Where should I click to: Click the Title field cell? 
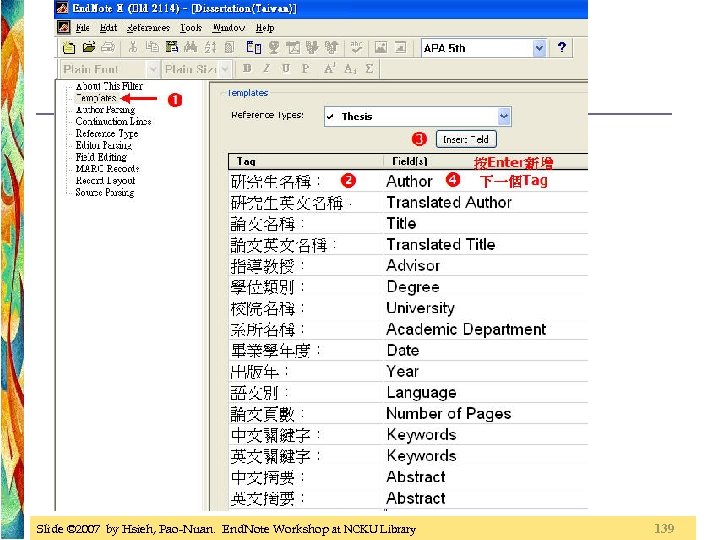click(486, 223)
